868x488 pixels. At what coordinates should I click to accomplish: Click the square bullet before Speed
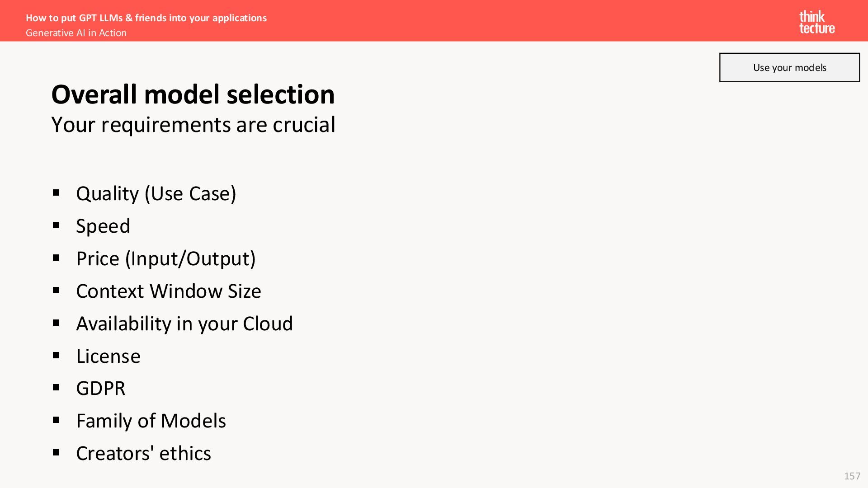pos(56,225)
